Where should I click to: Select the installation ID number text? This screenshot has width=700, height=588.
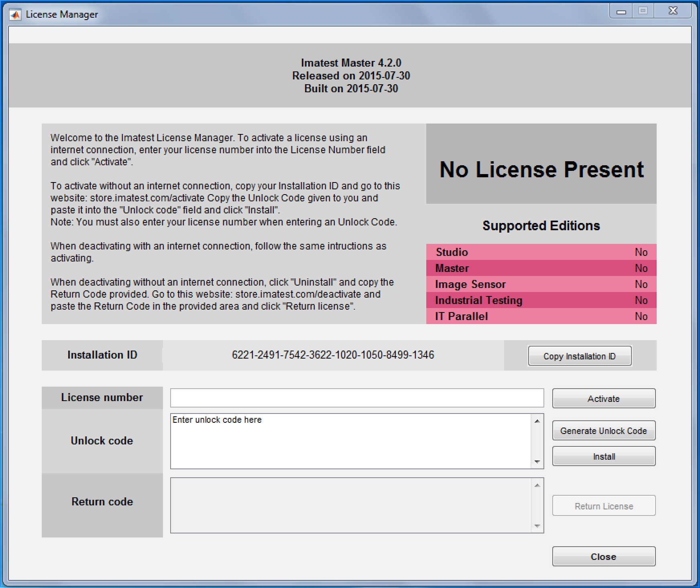(x=333, y=355)
